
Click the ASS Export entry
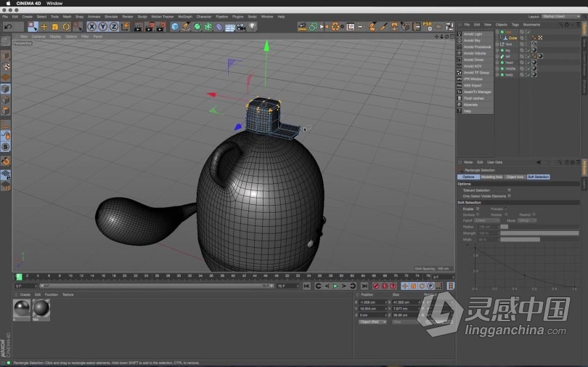[x=472, y=86]
